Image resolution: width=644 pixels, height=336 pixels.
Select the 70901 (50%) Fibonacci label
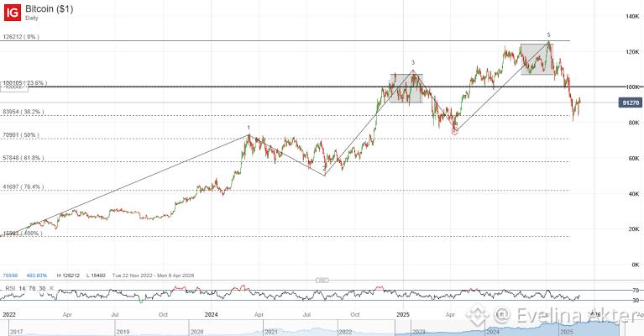click(21, 135)
